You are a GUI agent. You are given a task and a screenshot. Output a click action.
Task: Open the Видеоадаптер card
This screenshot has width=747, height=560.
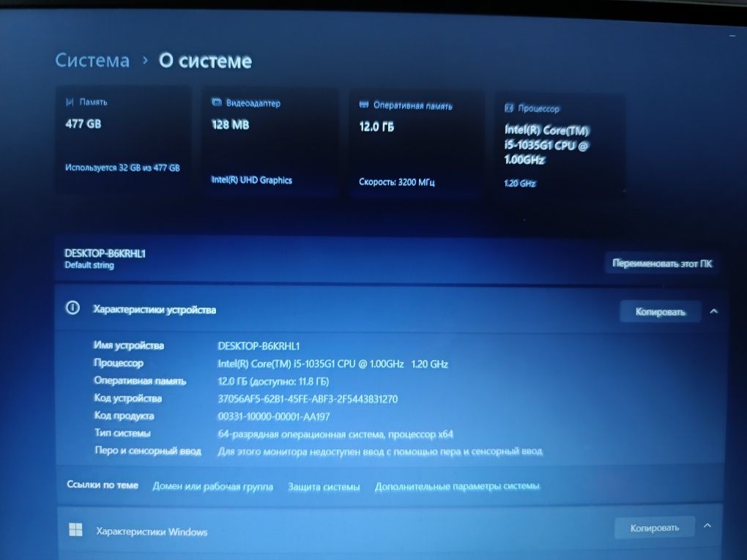(270, 142)
